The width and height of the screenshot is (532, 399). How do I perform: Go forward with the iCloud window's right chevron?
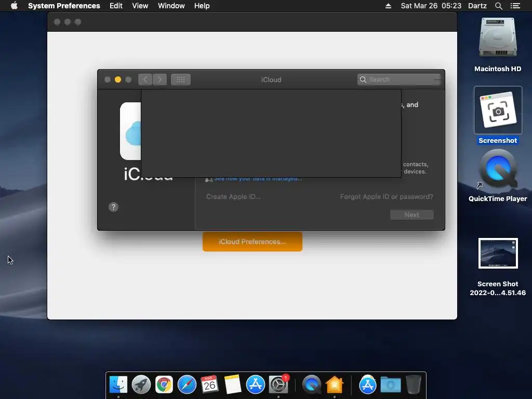point(160,79)
